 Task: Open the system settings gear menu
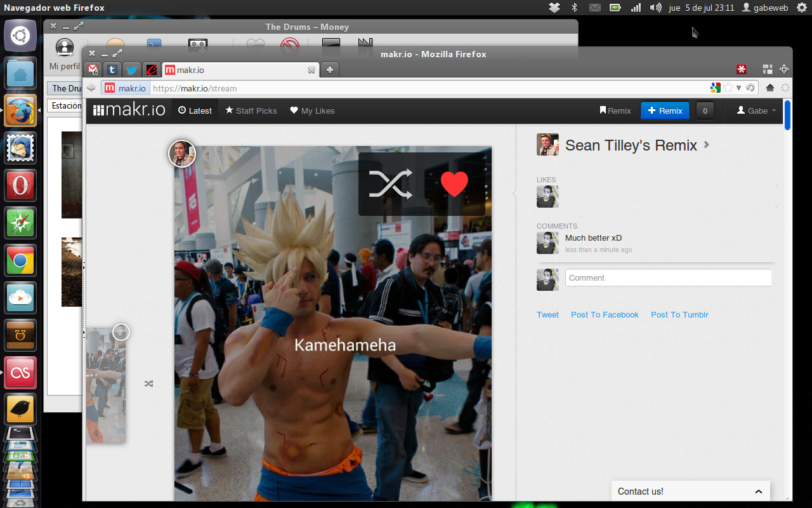[x=802, y=8]
